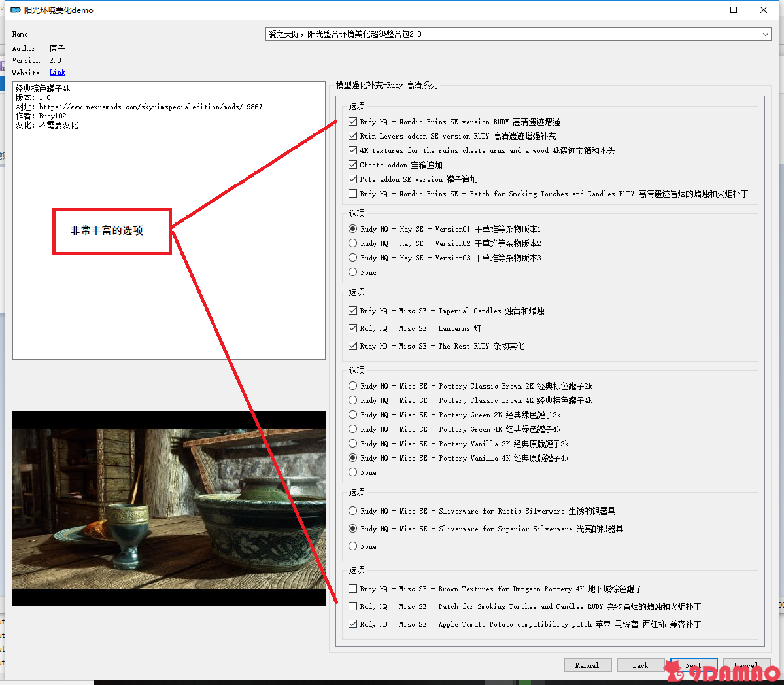The image size is (784, 685).
Task: Choose Pottery Green 2K option
Action: pos(353,415)
